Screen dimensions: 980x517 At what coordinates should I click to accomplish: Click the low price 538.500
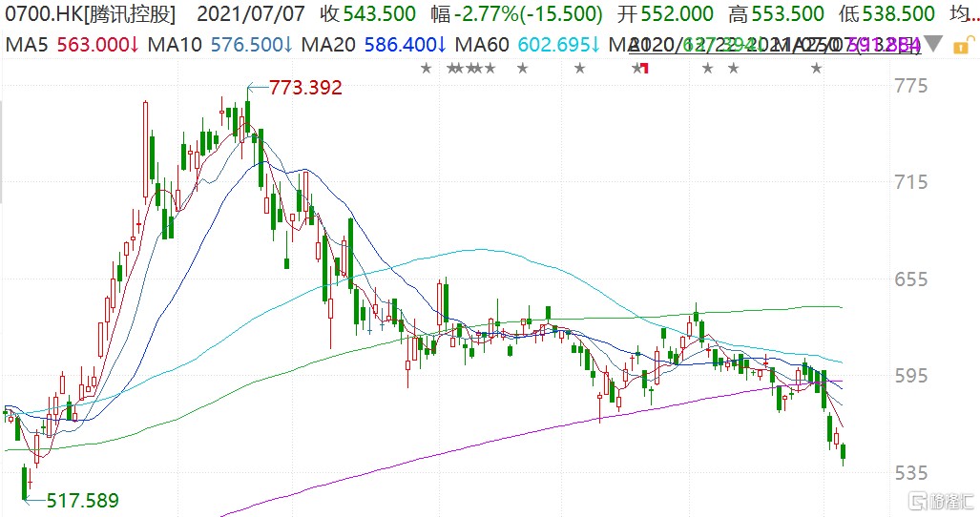point(899,13)
